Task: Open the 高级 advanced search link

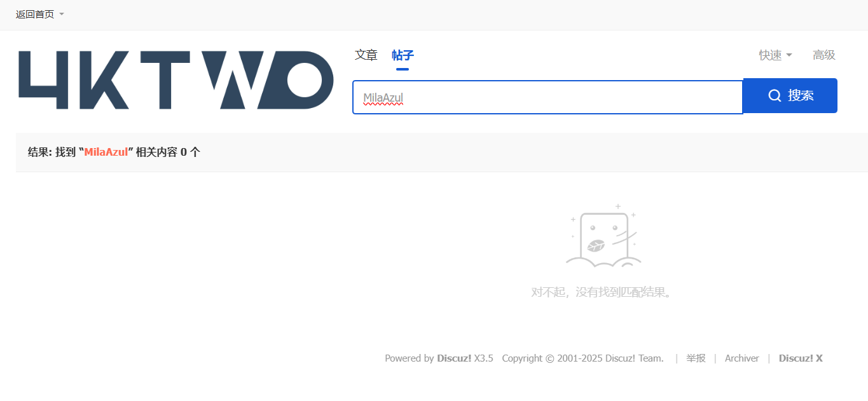Action: (x=824, y=55)
